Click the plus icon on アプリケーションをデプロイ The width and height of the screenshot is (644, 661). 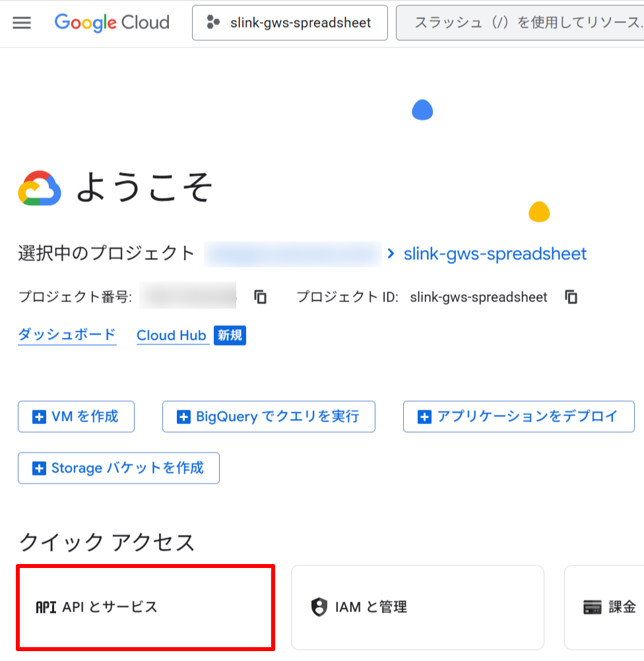(x=424, y=417)
